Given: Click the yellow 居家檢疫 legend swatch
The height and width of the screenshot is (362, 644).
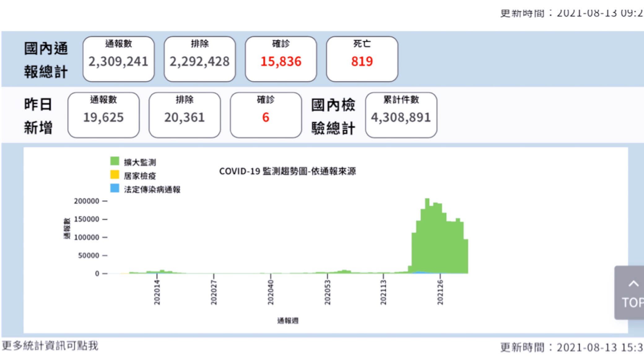Looking at the screenshot, I should pyautogui.click(x=115, y=175).
